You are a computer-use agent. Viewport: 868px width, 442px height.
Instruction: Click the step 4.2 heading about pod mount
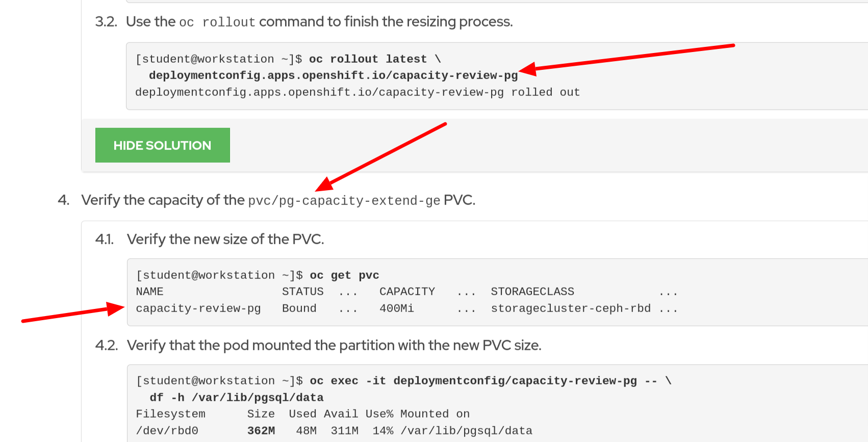pos(334,345)
